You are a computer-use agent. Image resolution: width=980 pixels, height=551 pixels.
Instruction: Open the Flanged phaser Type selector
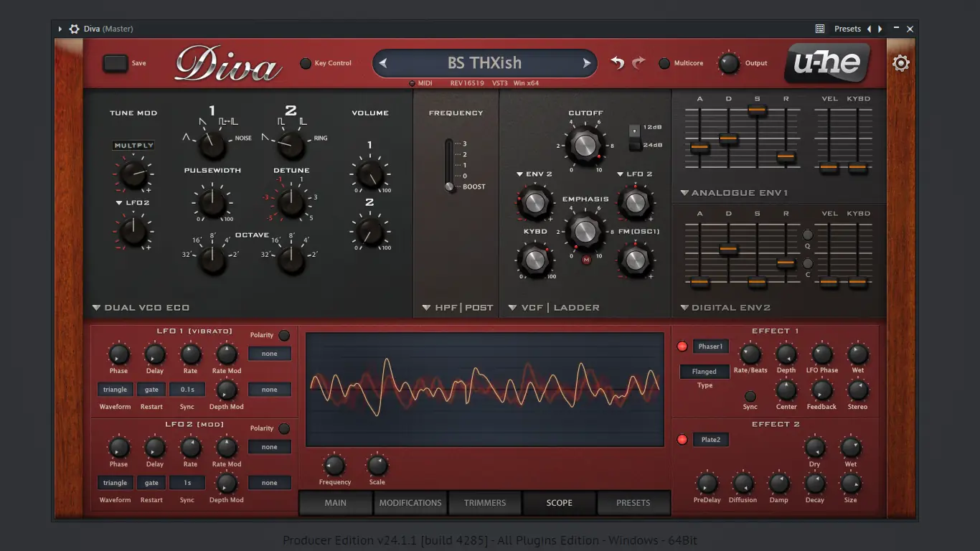click(705, 372)
